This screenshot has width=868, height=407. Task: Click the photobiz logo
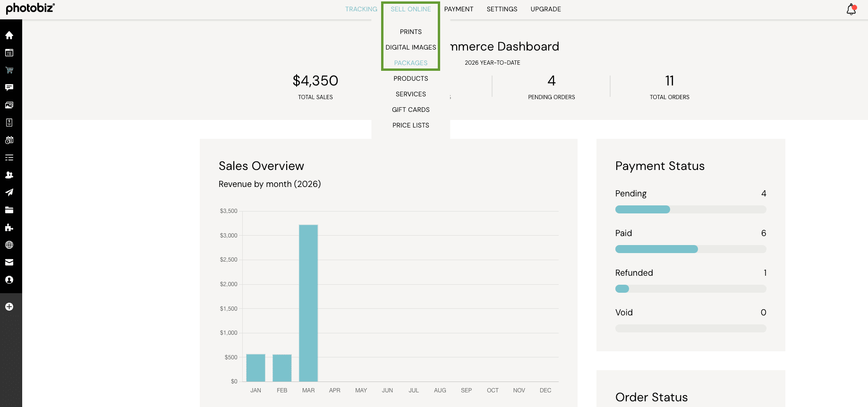point(30,8)
